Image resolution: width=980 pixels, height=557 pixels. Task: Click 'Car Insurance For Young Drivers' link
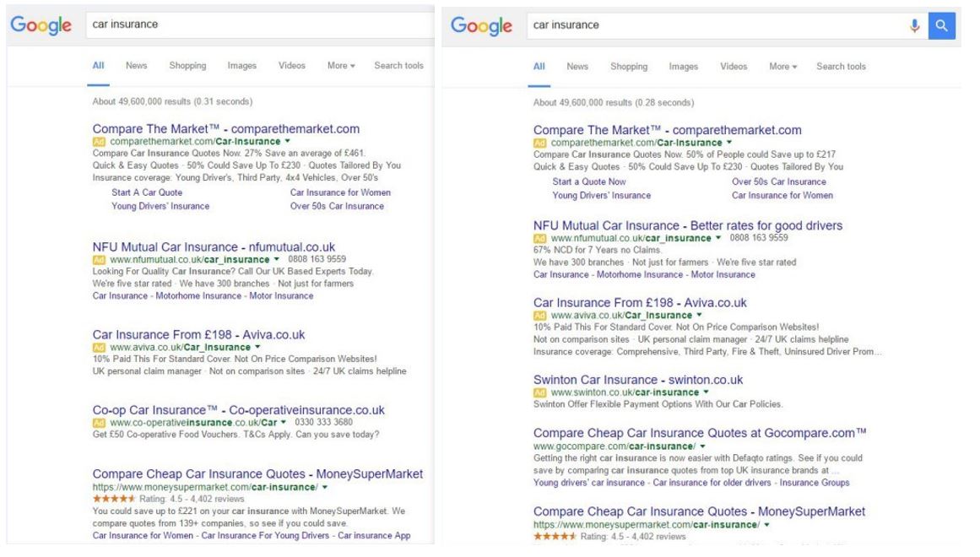pyautogui.click(x=265, y=535)
